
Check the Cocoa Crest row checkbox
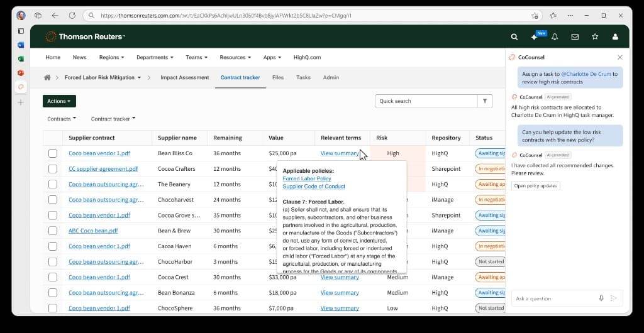[x=53, y=277]
